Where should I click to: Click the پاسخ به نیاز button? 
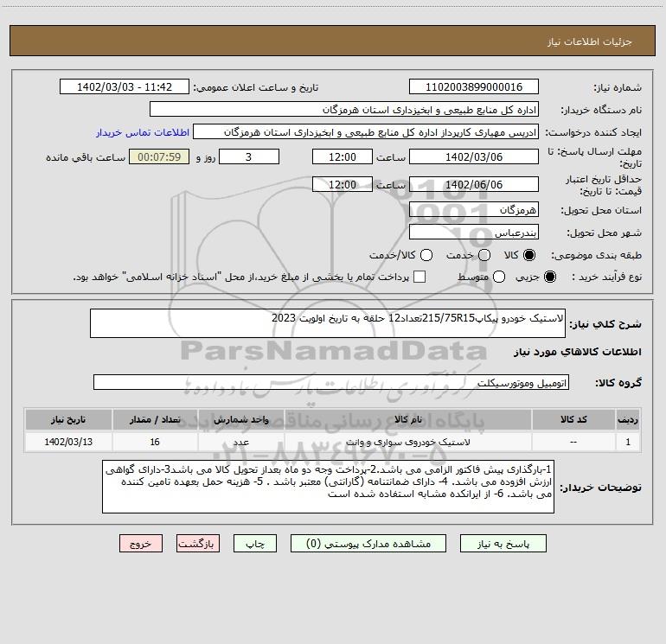point(503,544)
